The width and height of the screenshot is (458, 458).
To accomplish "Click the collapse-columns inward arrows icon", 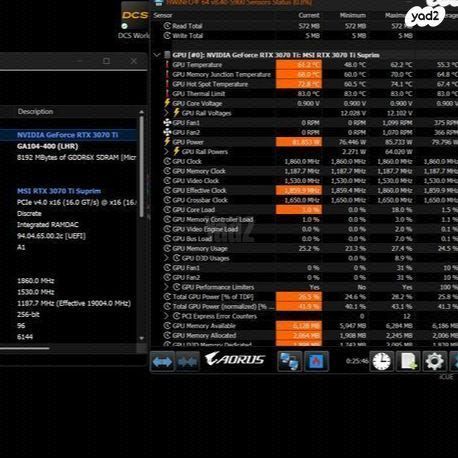I will (188, 361).
